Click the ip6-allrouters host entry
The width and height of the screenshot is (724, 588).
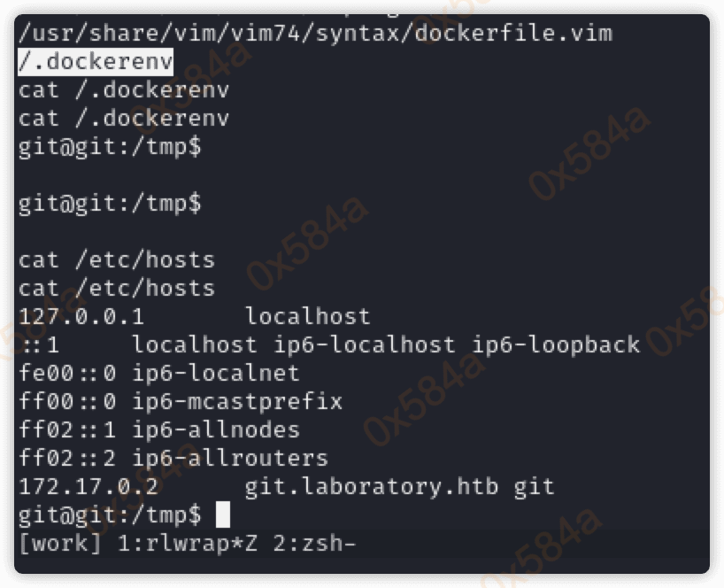click(x=230, y=458)
